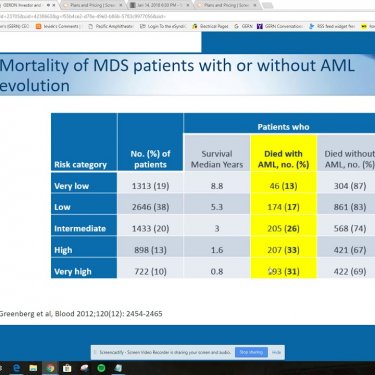Select the Intermediate risk row label

pyautogui.click(x=84, y=226)
